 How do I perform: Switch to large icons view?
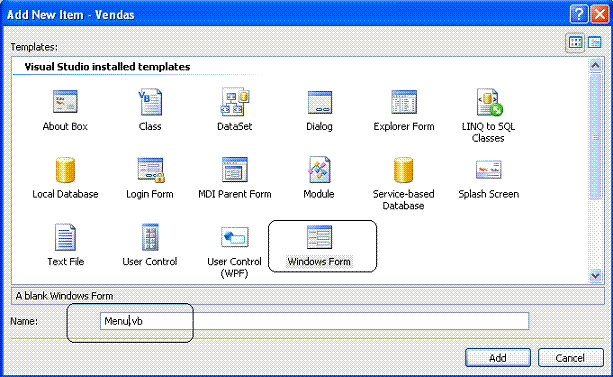(575, 42)
